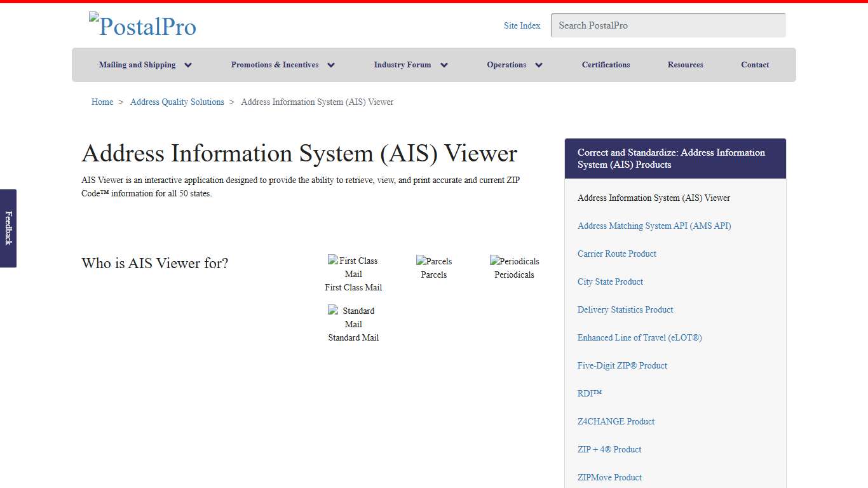Open the Feedback panel tab

click(8, 229)
